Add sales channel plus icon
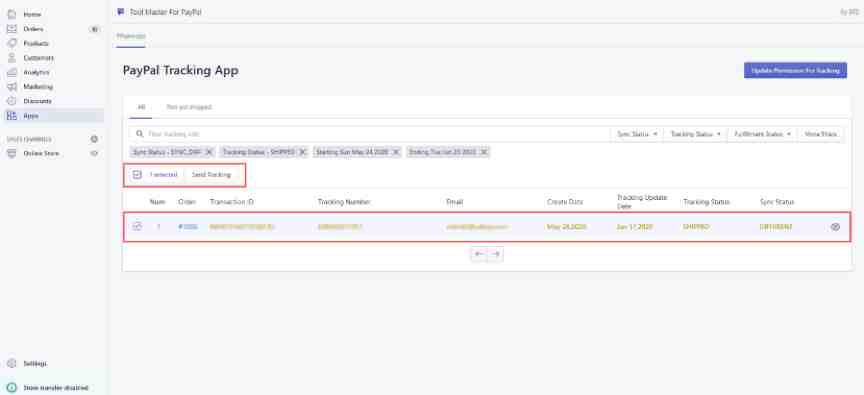The height and width of the screenshot is (395, 864). [x=94, y=139]
